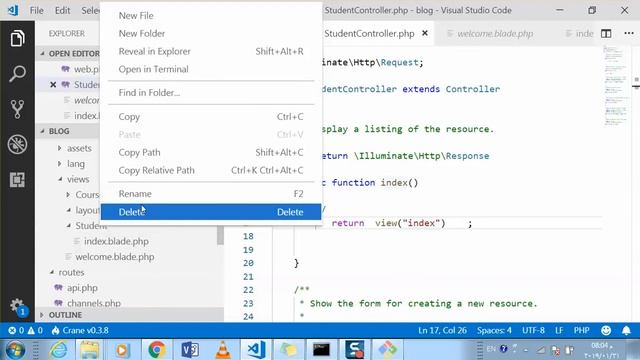Viewport: 640px width, 360px height.
Task: Switch to Visual Studio Code taskbar icon
Action: click(x=256, y=350)
